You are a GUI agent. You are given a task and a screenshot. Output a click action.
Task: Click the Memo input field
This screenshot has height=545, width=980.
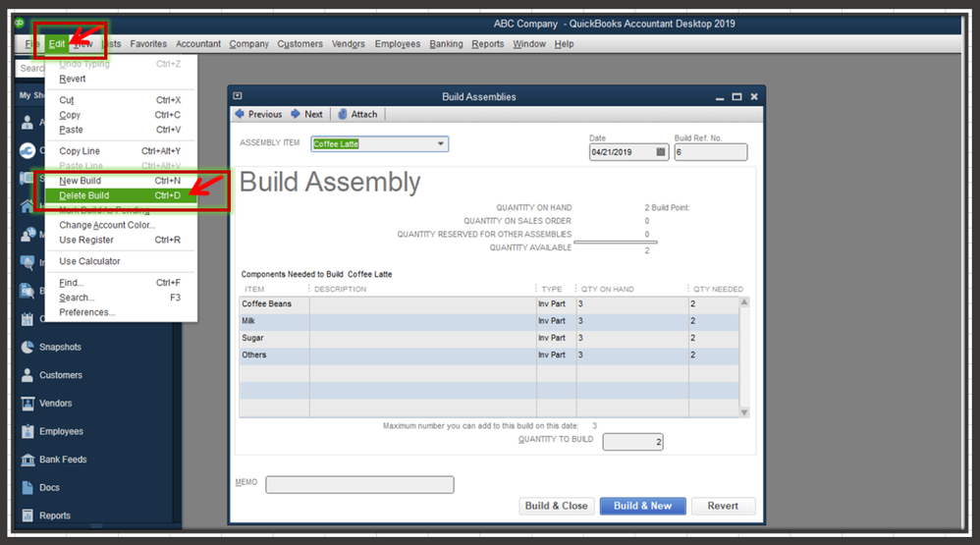(x=359, y=484)
